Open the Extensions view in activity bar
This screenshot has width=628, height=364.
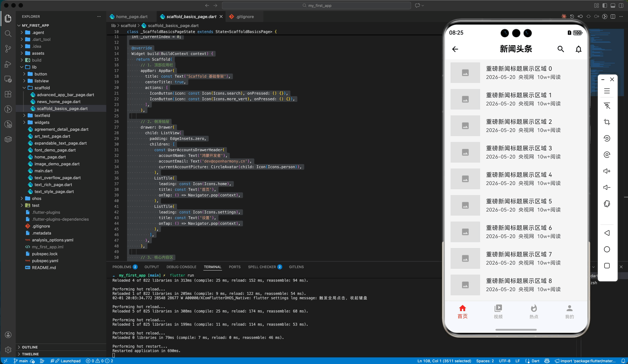tap(8, 94)
